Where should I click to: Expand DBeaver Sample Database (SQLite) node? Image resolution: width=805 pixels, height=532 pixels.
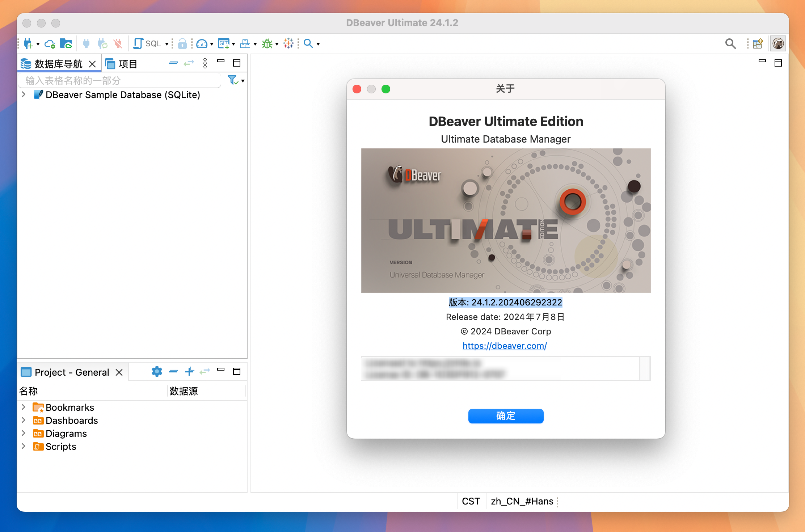(24, 94)
